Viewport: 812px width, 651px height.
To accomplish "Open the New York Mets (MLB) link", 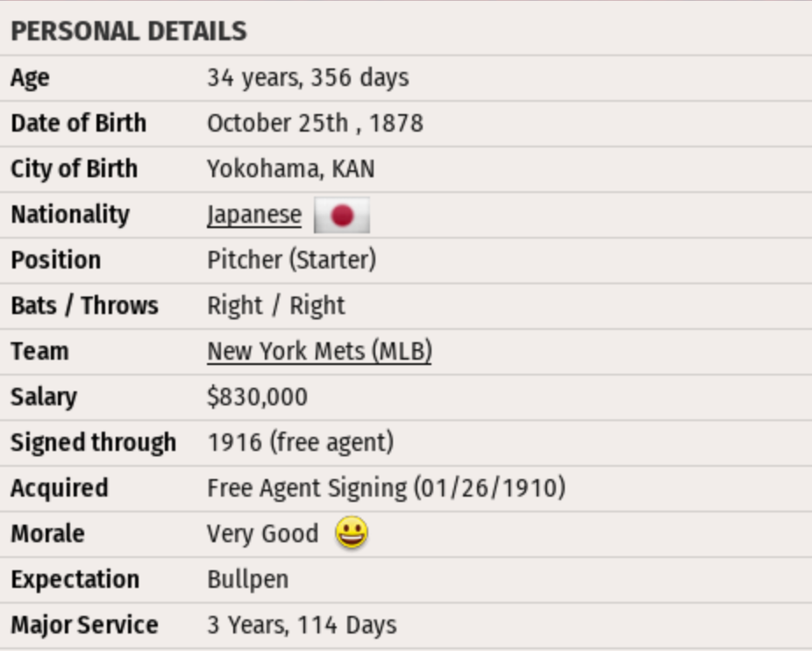I will [319, 352].
